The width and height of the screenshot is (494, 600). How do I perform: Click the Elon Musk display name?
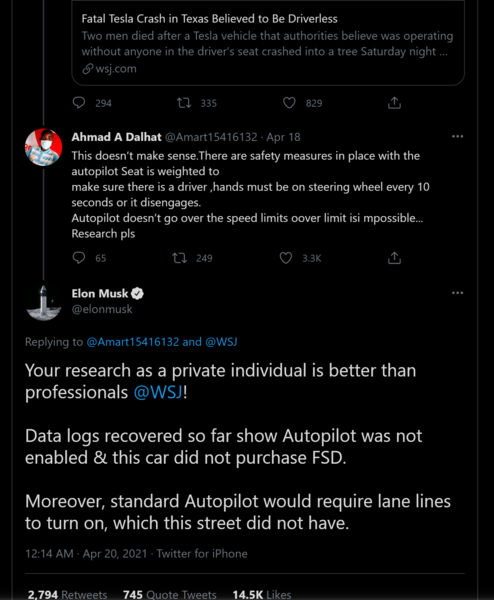[99, 293]
